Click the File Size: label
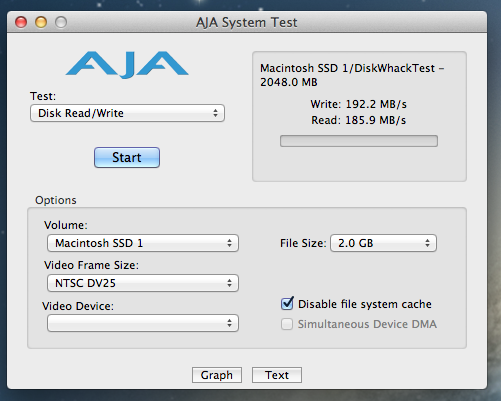 [x=303, y=243]
